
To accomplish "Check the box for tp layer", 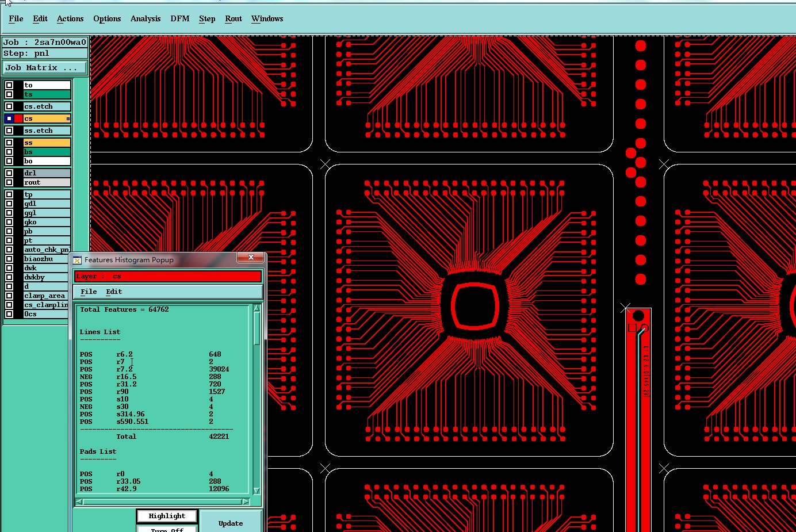I will 9,194.
